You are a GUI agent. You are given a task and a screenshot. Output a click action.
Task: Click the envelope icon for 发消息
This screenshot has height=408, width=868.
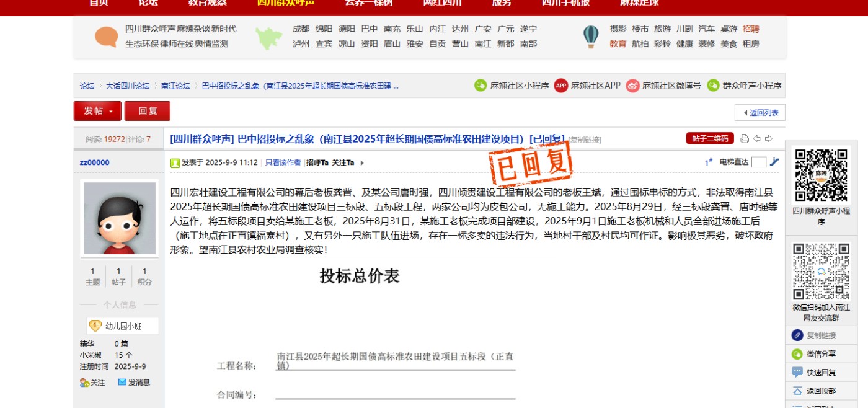(x=122, y=383)
